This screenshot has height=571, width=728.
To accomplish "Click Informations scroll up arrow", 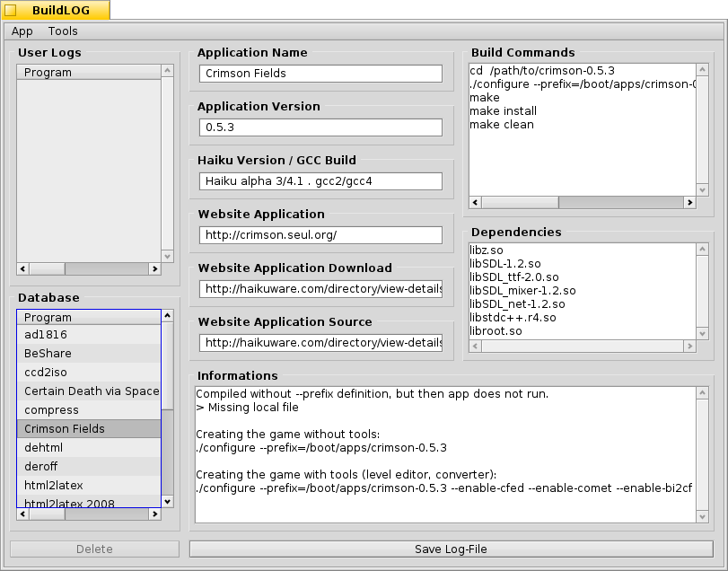I will [703, 392].
